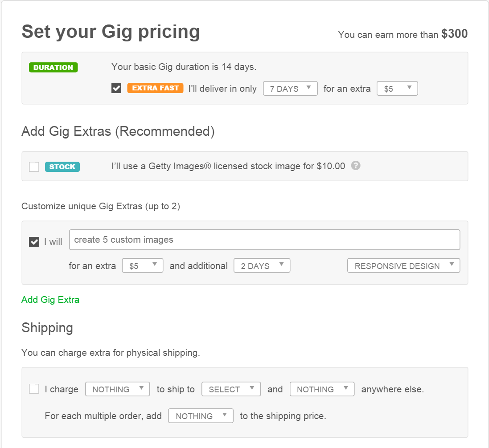Viewport: 489px width, 448px height.
Task: Click the help question mark icon
Action: coord(355,166)
